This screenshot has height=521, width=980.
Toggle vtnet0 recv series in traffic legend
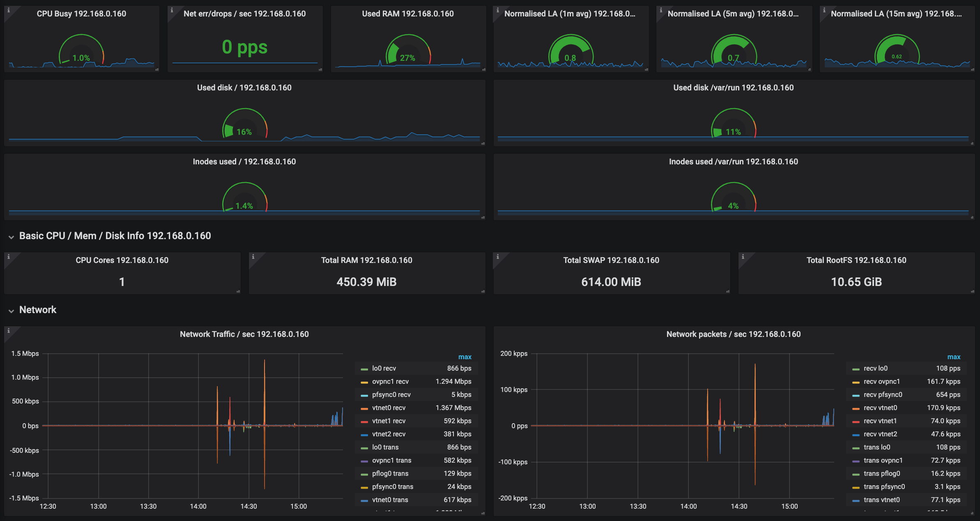tap(389, 408)
